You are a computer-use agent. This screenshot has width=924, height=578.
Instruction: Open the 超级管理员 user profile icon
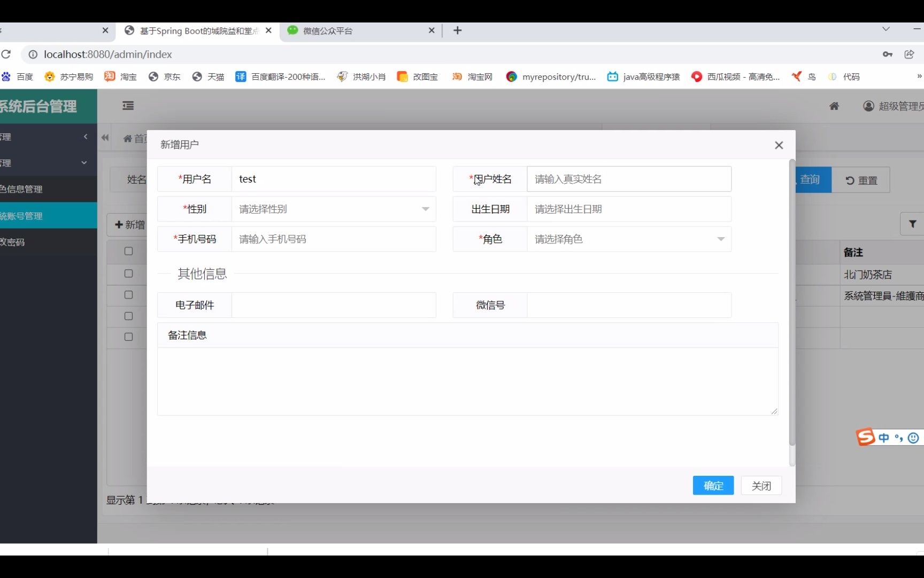(x=868, y=106)
